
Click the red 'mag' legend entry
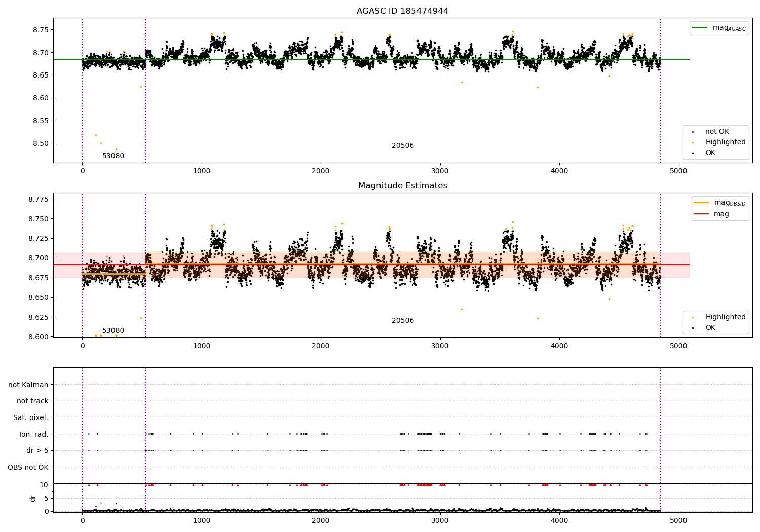tap(721, 214)
